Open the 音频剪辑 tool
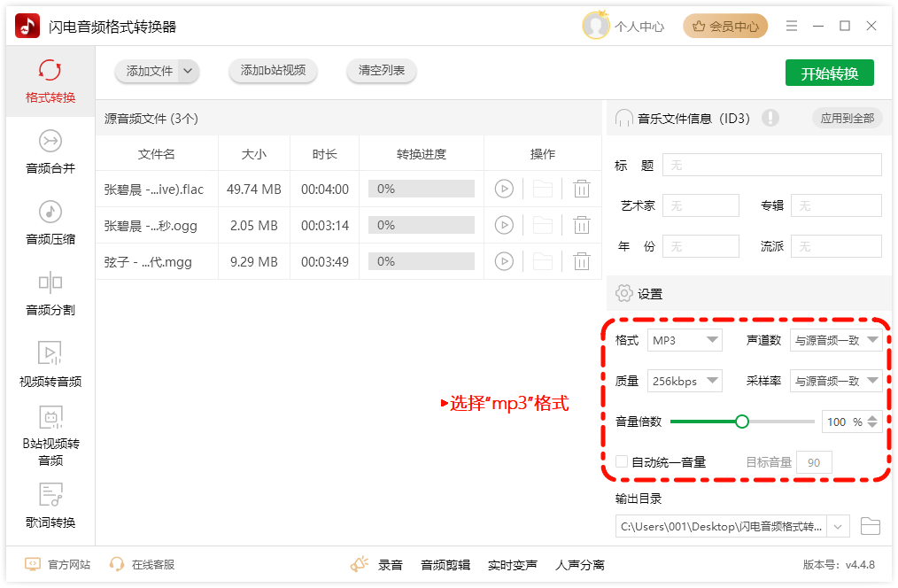This screenshot has width=898, height=588. (445, 565)
